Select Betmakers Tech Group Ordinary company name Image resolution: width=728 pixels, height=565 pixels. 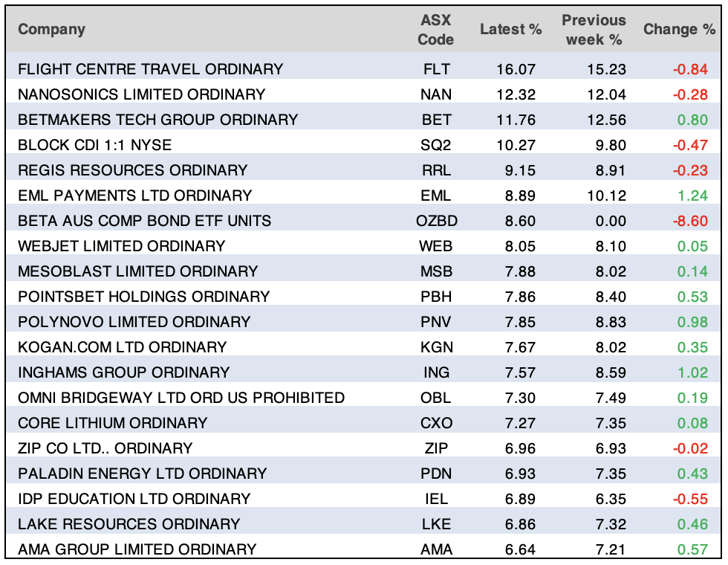pos(157,120)
